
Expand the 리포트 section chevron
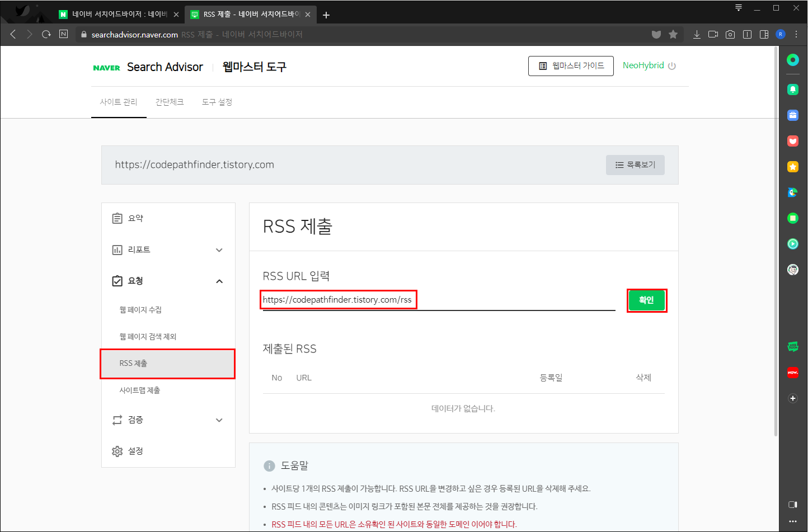[x=219, y=250]
